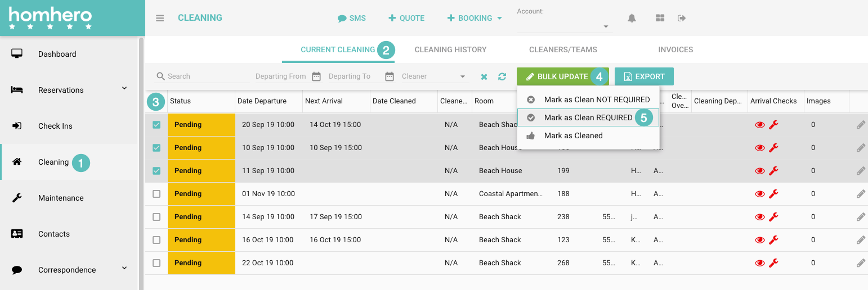Click red wrench icon in first row

(773, 125)
